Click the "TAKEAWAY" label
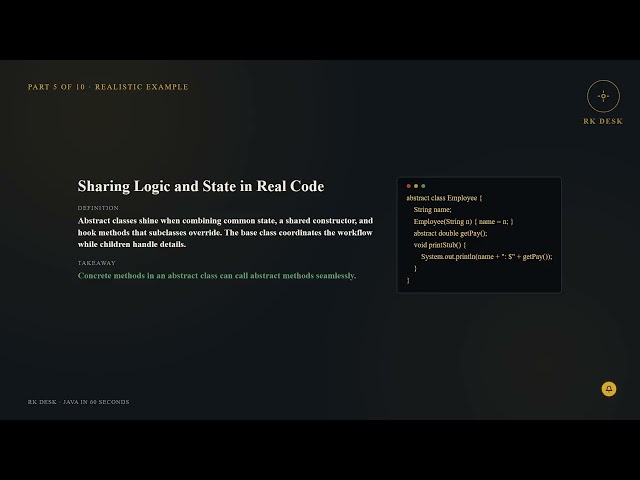The width and height of the screenshot is (640, 480). (97, 263)
